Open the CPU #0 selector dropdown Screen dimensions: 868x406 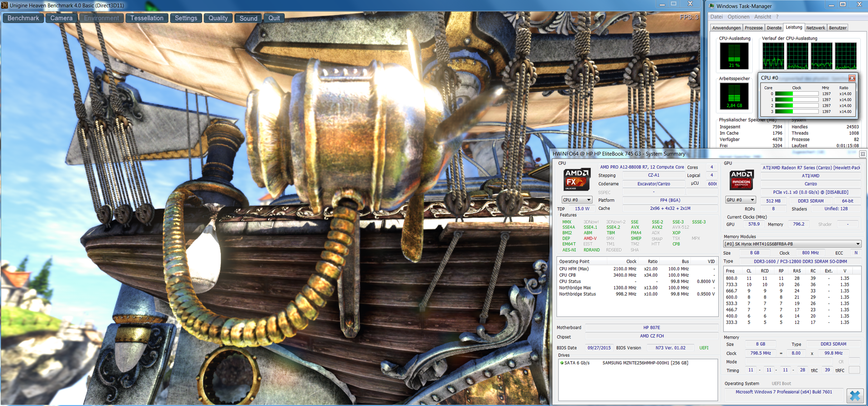pyautogui.click(x=577, y=200)
